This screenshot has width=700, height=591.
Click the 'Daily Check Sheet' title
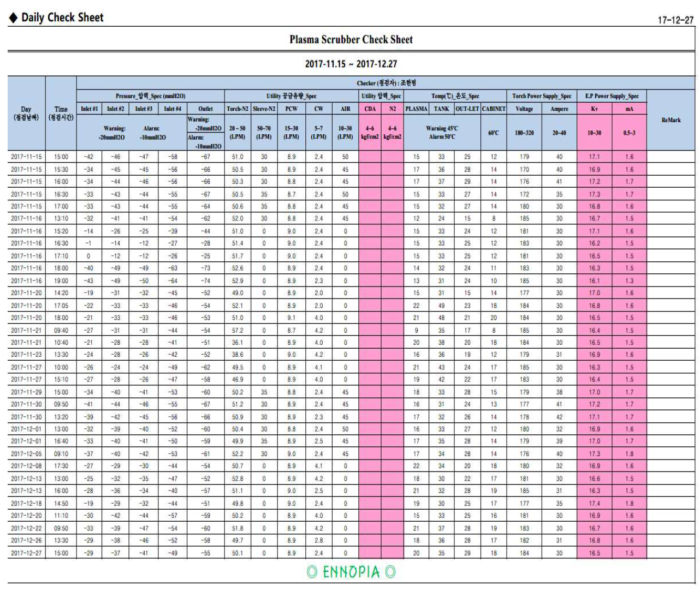(62, 17)
